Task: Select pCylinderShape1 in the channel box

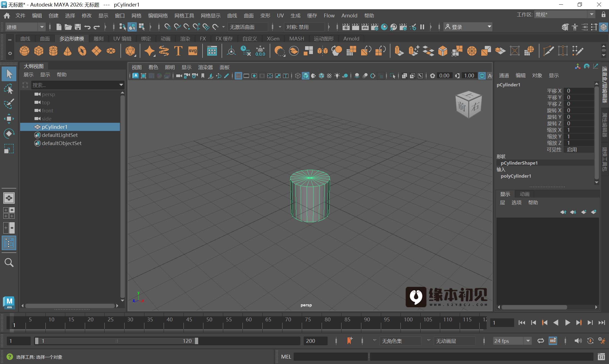Action: pyautogui.click(x=519, y=163)
